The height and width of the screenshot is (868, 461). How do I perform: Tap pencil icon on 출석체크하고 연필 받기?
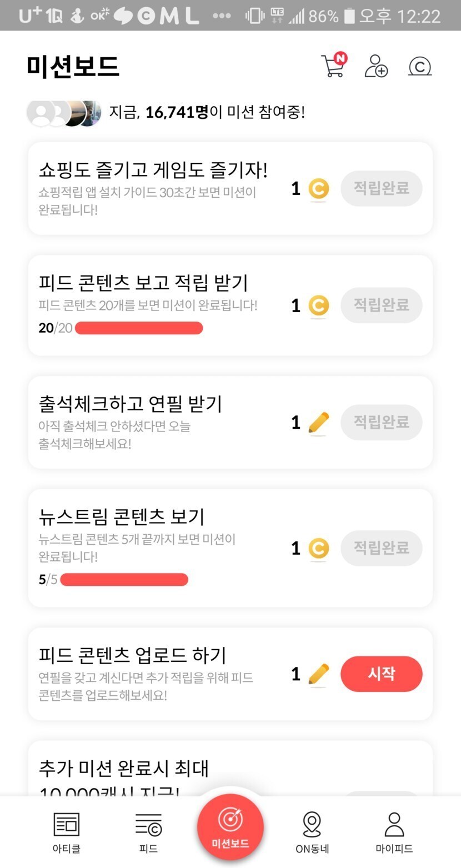click(x=318, y=423)
